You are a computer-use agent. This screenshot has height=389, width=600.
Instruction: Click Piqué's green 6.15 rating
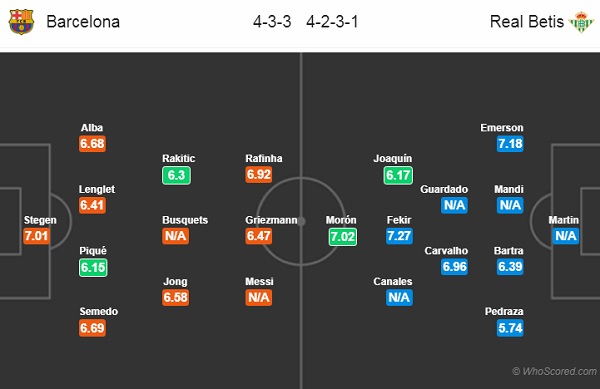(x=93, y=267)
